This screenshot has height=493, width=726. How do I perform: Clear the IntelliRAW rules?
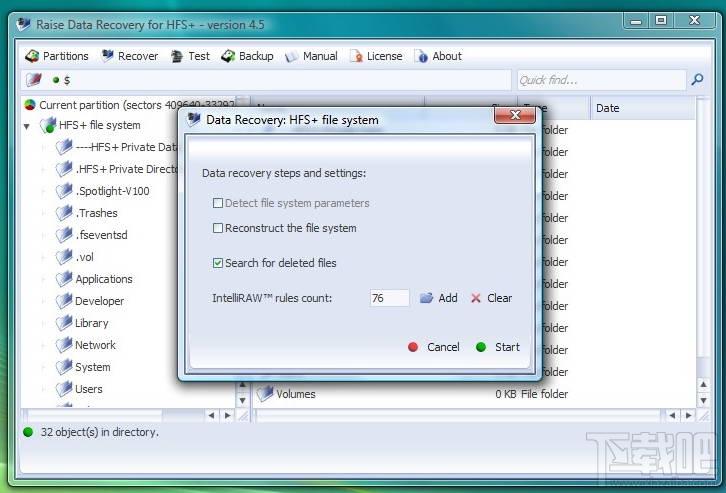(x=491, y=298)
